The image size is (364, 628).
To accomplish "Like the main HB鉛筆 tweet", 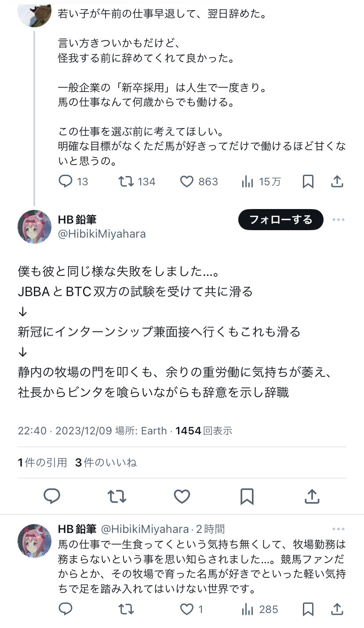I will (182, 496).
